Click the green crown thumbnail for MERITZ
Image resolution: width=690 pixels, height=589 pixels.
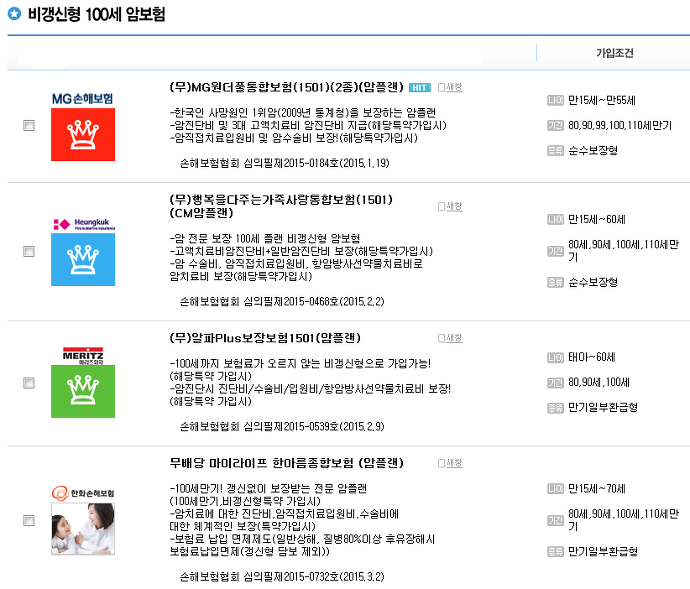point(83,391)
